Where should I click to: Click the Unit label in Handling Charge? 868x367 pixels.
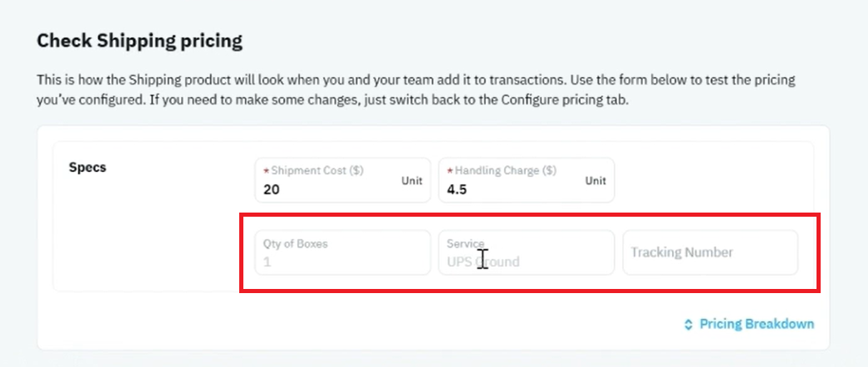596,180
